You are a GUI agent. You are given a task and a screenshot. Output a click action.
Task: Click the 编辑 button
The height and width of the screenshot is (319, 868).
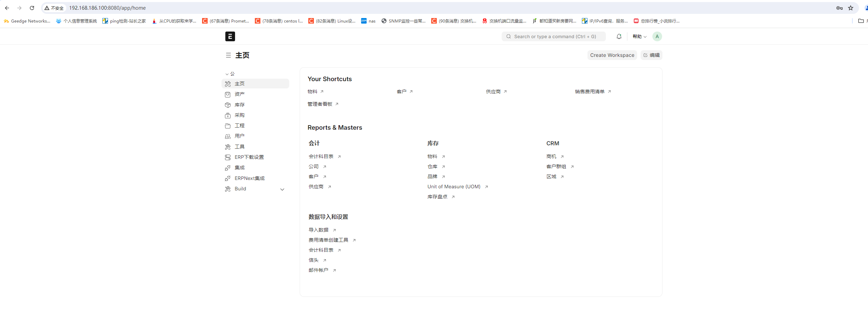(651, 55)
